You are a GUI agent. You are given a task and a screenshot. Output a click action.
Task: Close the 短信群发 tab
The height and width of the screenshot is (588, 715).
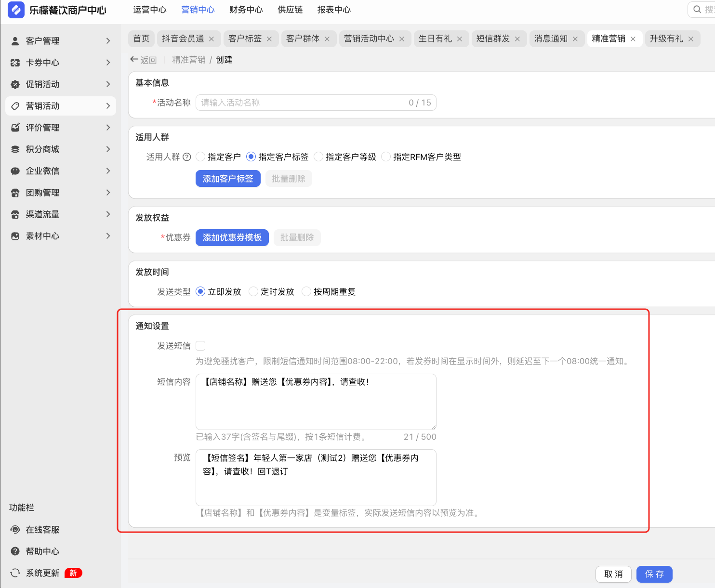[x=517, y=39]
